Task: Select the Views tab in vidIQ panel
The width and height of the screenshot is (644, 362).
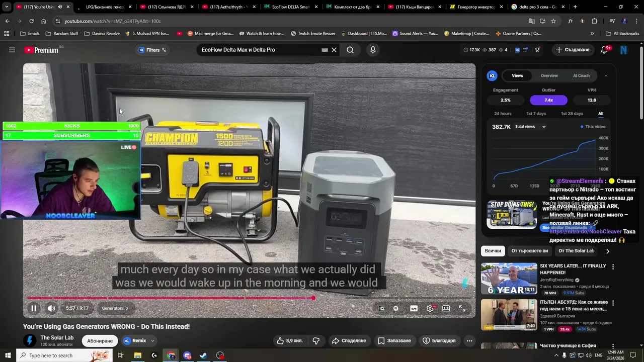Action: point(517,75)
